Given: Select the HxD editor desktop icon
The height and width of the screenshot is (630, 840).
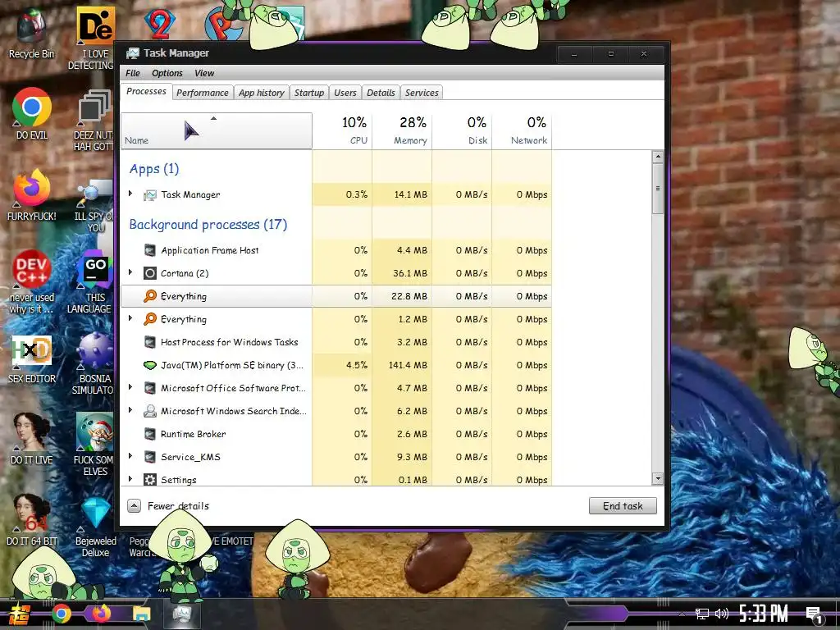Looking at the screenshot, I should click(x=31, y=359).
